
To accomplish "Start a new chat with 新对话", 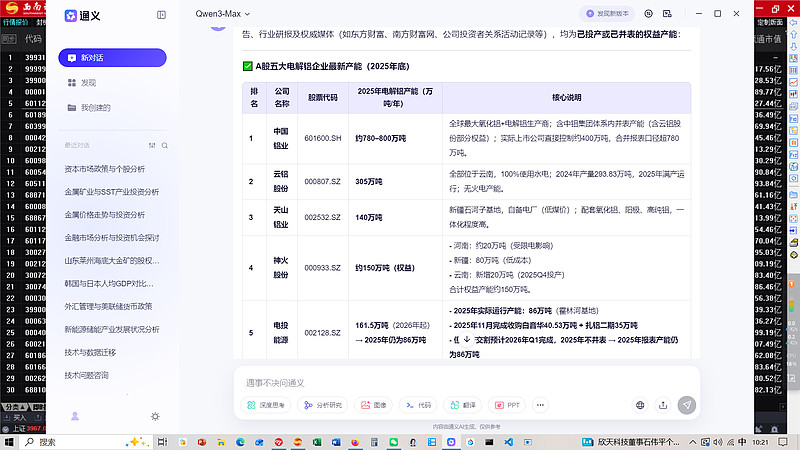I will pyautogui.click(x=112, y=58).
